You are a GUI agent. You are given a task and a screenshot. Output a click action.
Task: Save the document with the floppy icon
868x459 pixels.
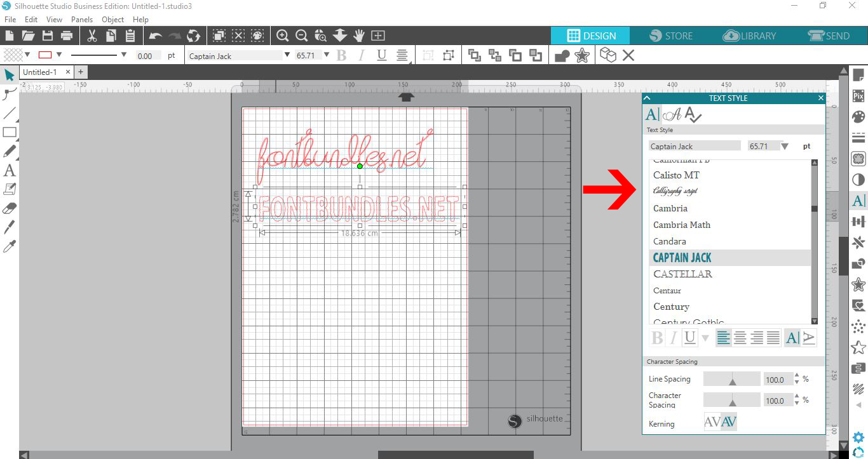tap(47, 36)
